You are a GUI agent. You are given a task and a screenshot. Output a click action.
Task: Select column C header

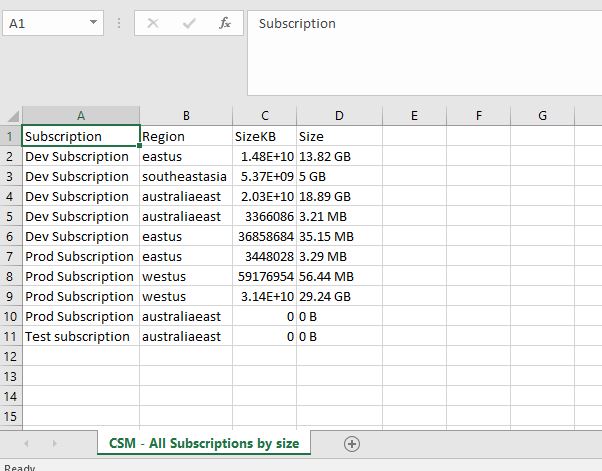[x=265, y=116]
